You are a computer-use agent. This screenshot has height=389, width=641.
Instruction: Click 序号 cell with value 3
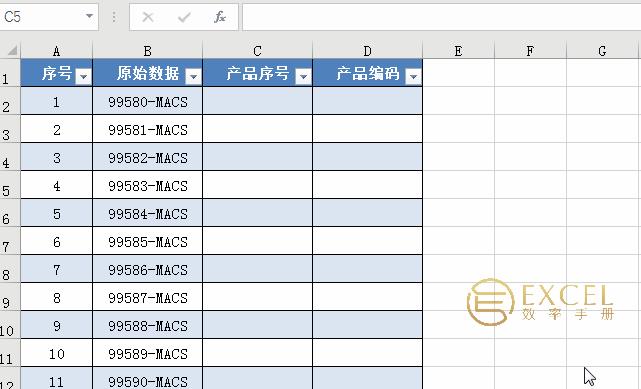(x=56, y=157)
